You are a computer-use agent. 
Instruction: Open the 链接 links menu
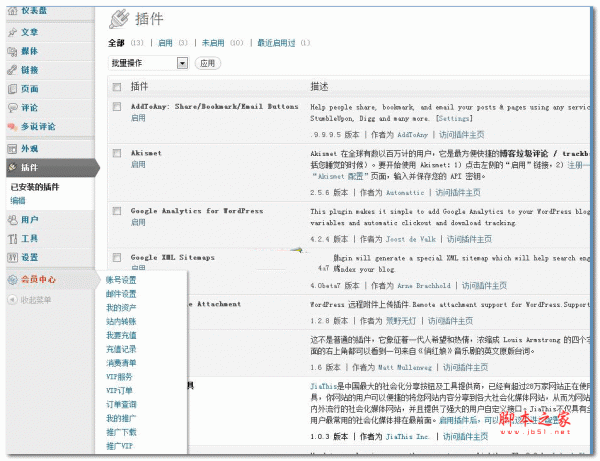point(29,70)
